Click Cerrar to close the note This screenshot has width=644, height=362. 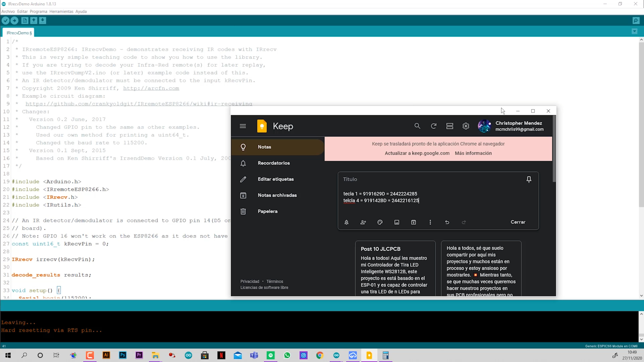[518, 222]
